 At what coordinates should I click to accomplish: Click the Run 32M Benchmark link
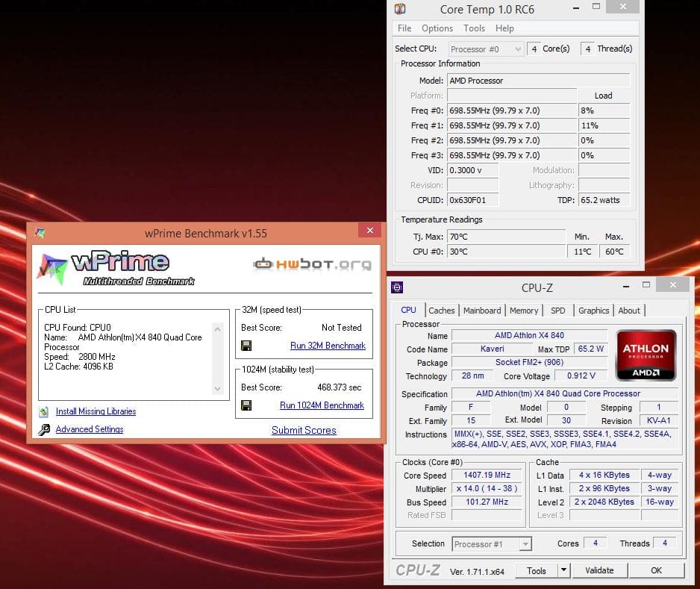[328, 346]
